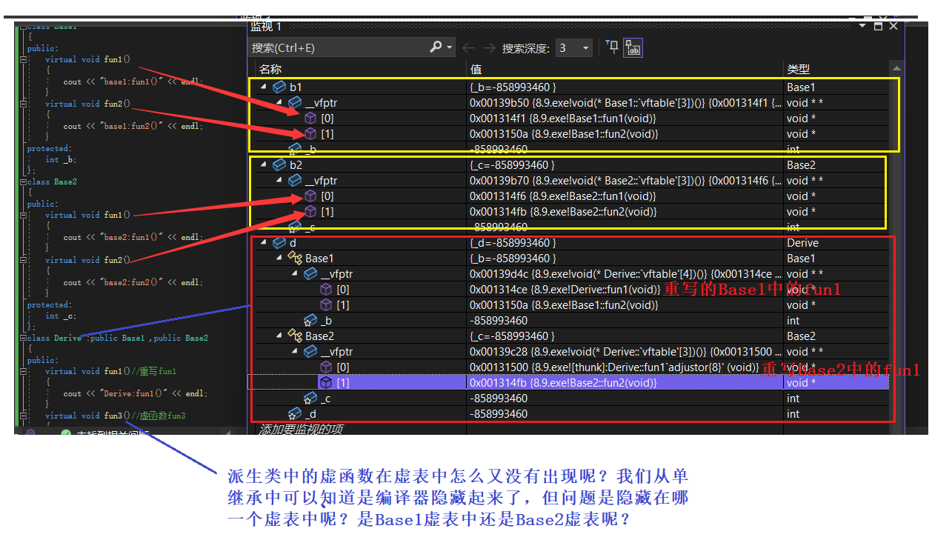
Task: Click the blue object icon beside d
Action: pyautogui.click(x=279, y=243)
